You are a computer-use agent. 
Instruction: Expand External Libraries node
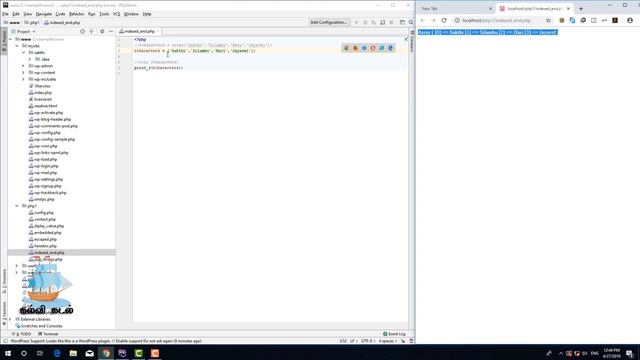pyautogui.click(x=11, y=319)
